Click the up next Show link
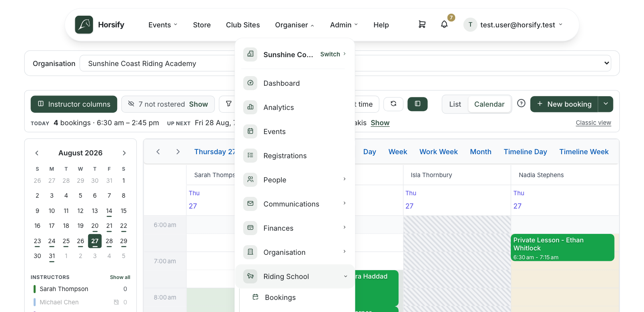This screenshot has height=312, width=644. 380,123
